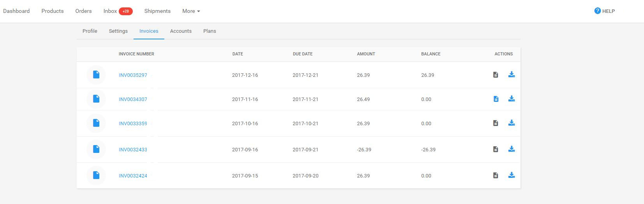The image size is (644, 204).
Task: Open the Accounts tab
Action: [181, 31]
